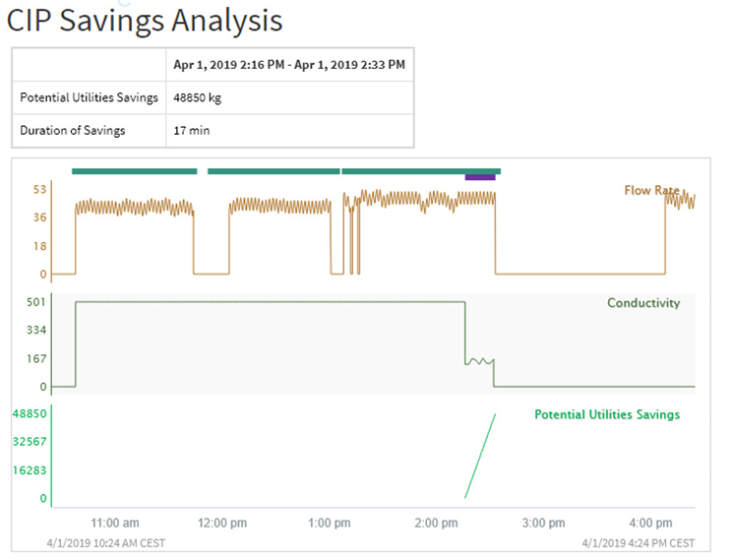Image resolution: width=731 pixels, height=560 pixels.
Task: Select the second teal CIP phase bar
Action: coord(273,171)
